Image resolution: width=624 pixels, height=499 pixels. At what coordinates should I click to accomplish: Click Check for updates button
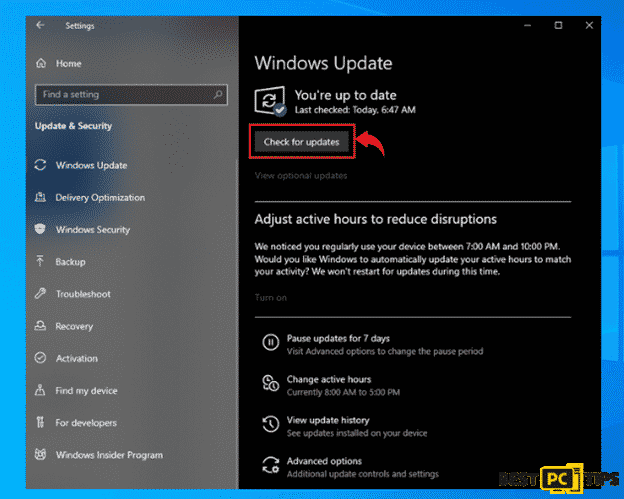click(x=302, y=142)
